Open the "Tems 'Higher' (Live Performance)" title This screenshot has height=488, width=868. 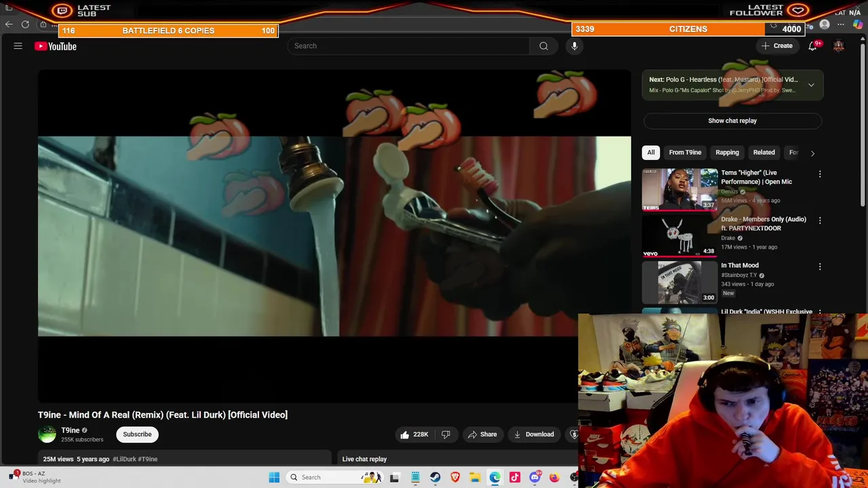pos(756,177)
